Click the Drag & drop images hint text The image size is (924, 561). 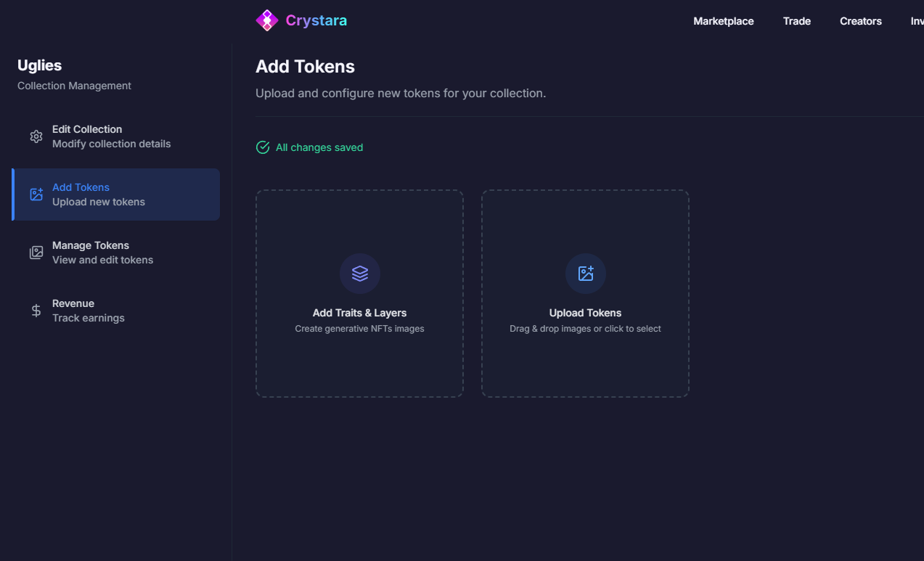[x=585, y=329]
